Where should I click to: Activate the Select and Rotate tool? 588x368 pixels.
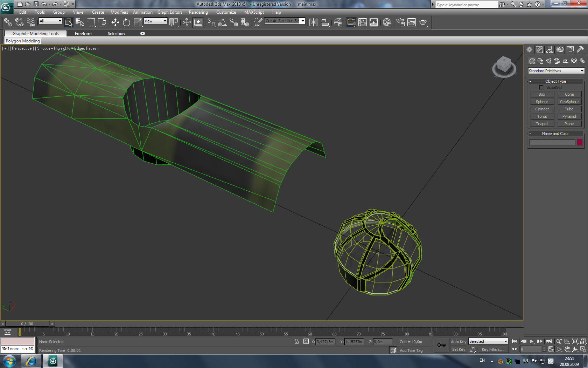126,22
